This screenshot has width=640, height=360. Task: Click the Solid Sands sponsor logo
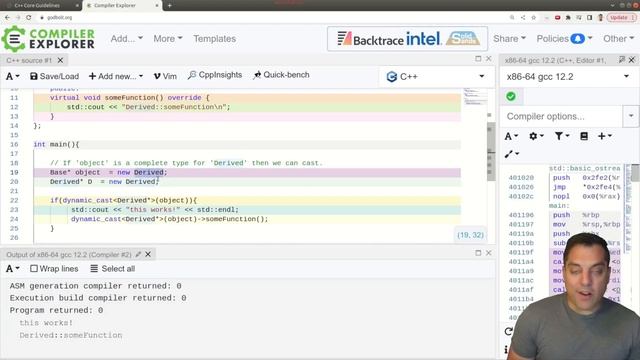[463, 39]
